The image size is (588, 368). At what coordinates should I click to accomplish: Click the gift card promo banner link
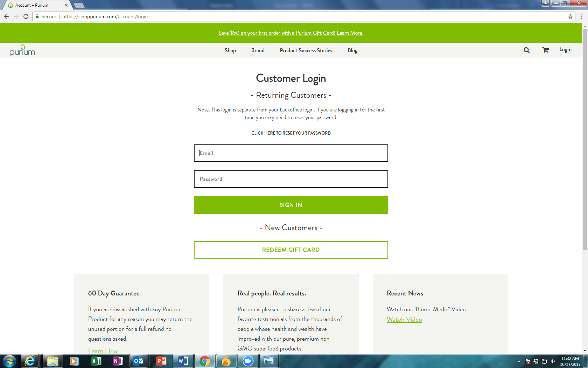[x=291, y=33]
